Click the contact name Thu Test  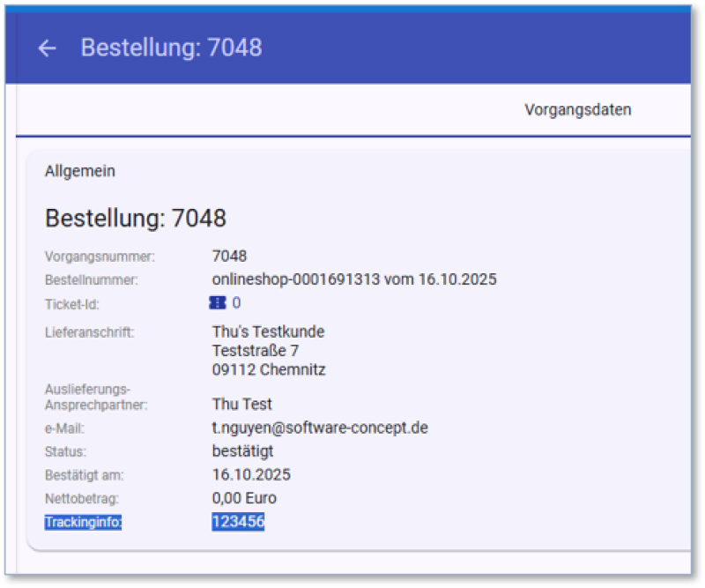[242, 405]
